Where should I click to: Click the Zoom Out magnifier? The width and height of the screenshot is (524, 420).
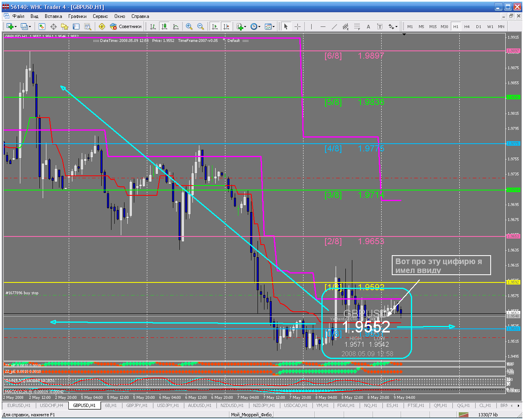point(201,26)
